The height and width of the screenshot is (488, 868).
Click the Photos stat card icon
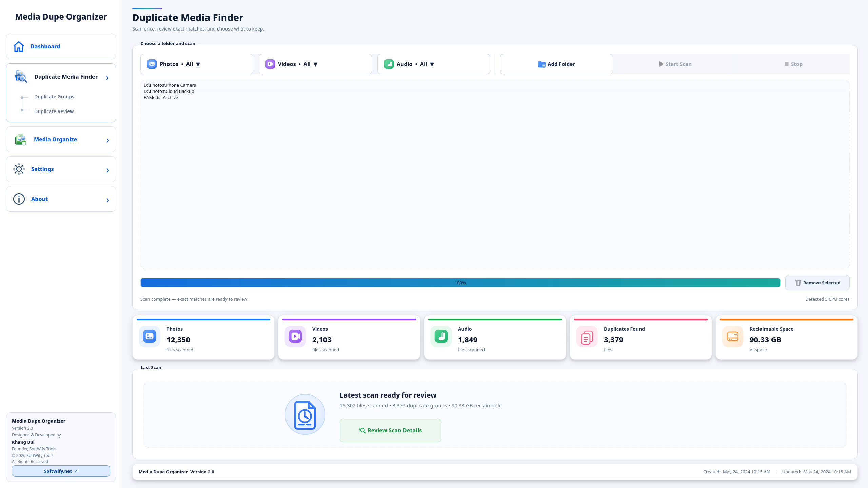(150, 337)
